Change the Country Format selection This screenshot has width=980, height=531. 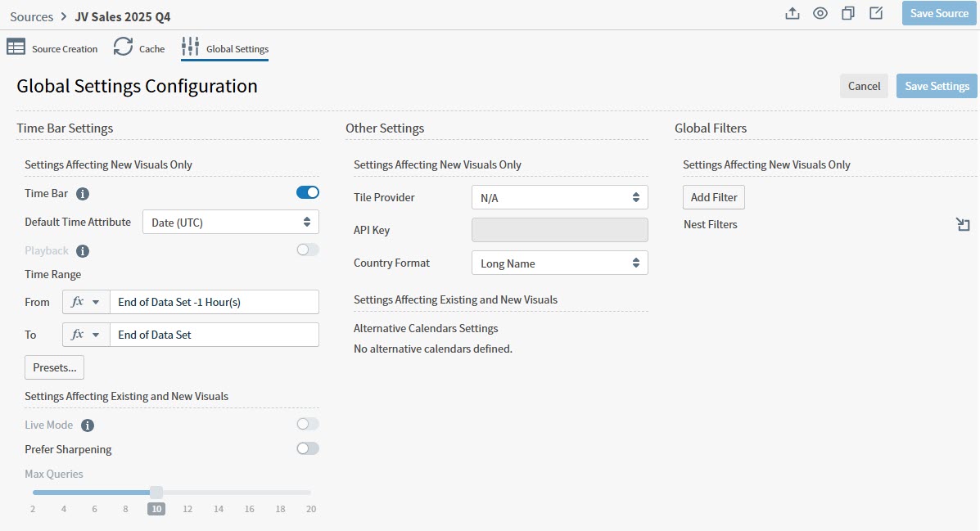point(559,262)
